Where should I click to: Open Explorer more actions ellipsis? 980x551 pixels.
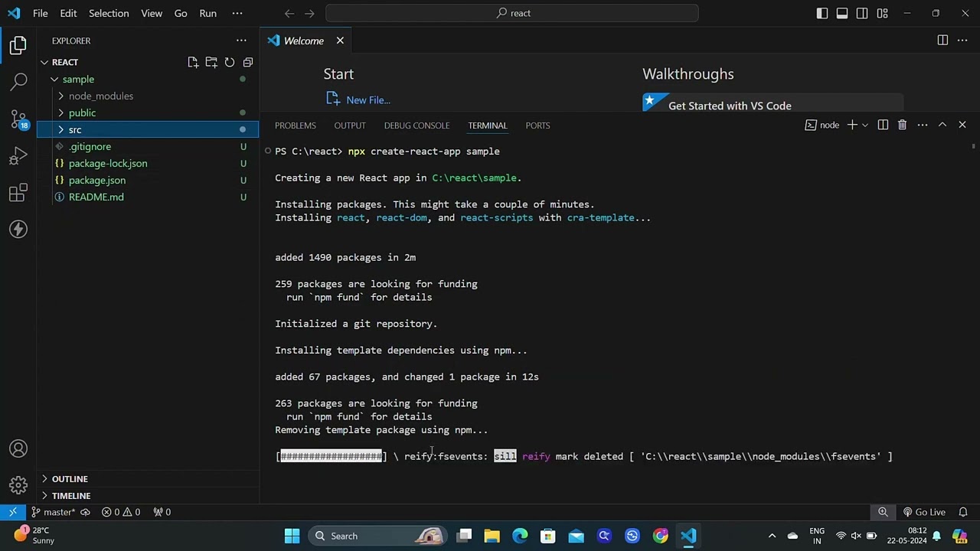[x=241, y=41]
